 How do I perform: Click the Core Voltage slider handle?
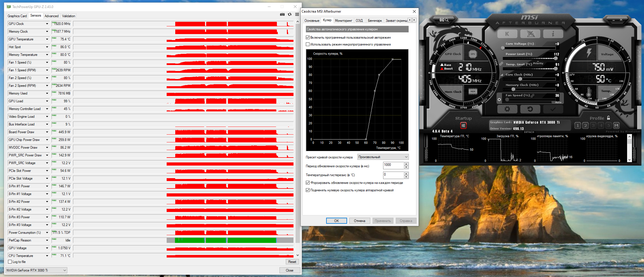click(x=503, y=48)
